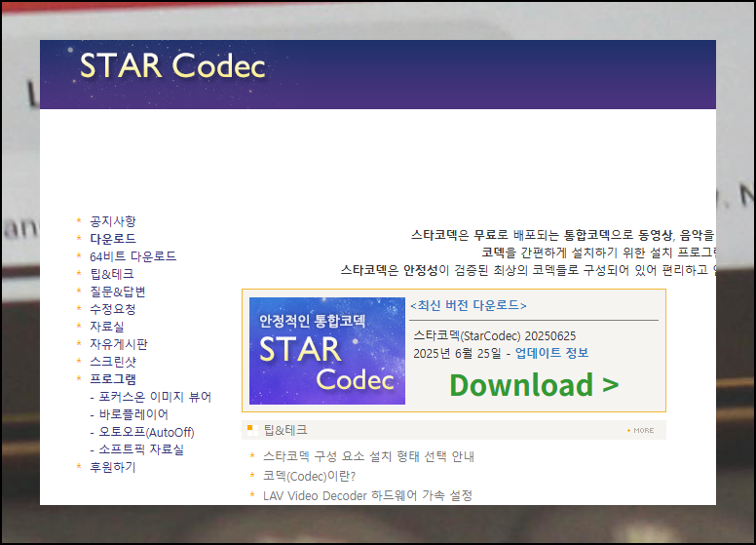Open the 스크린샷 sidebar link
Viewport: 756px width, 545px height.
point(113,362)
